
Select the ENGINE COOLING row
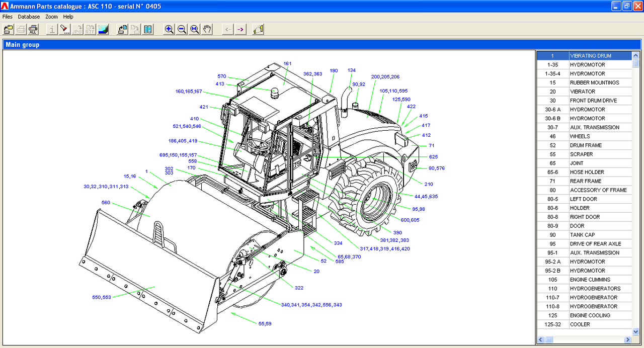(x=584, y=315)
